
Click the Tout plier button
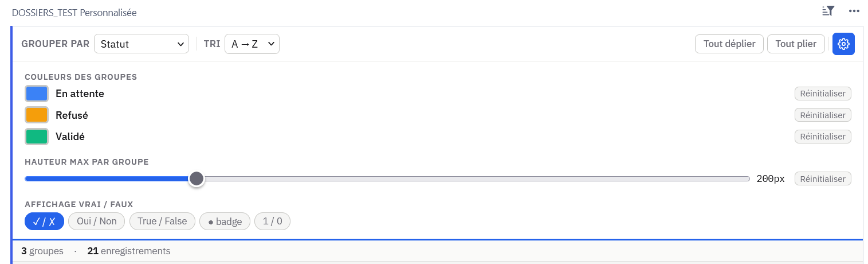(x=796, y=44)
